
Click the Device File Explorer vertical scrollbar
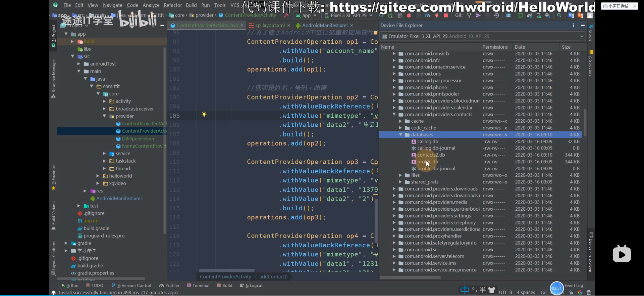click(585, 122)
